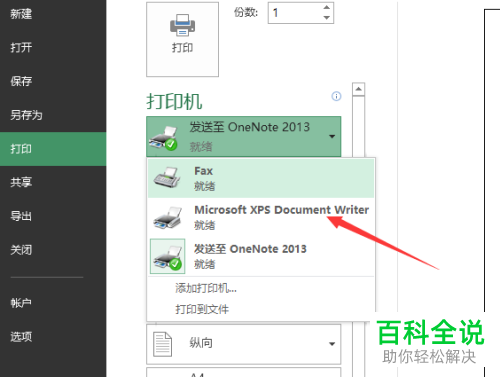
Task: Click 添加打印机... to add a printer
Action: coord(206,288)
